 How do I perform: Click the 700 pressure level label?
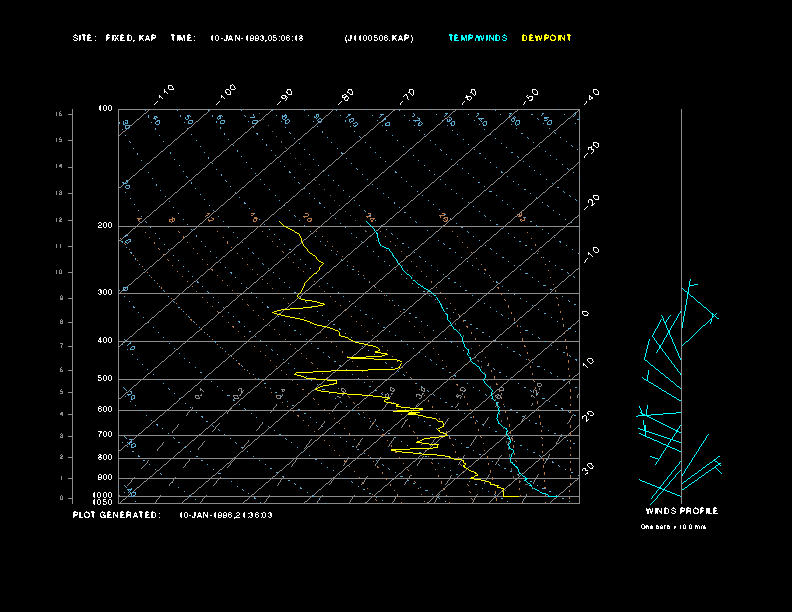click(x=105, y=434)
